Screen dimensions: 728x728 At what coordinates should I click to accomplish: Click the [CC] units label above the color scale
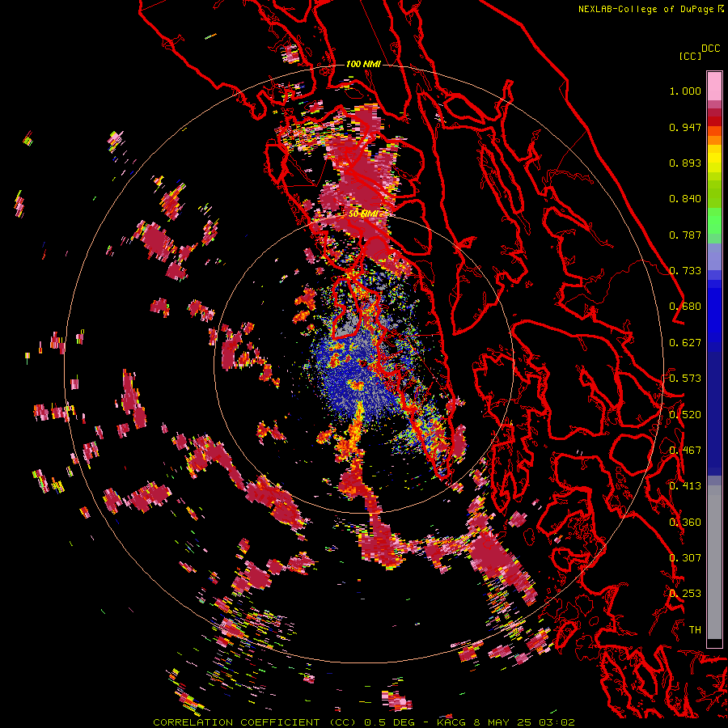pyautogui.click(x=690, y=56)
